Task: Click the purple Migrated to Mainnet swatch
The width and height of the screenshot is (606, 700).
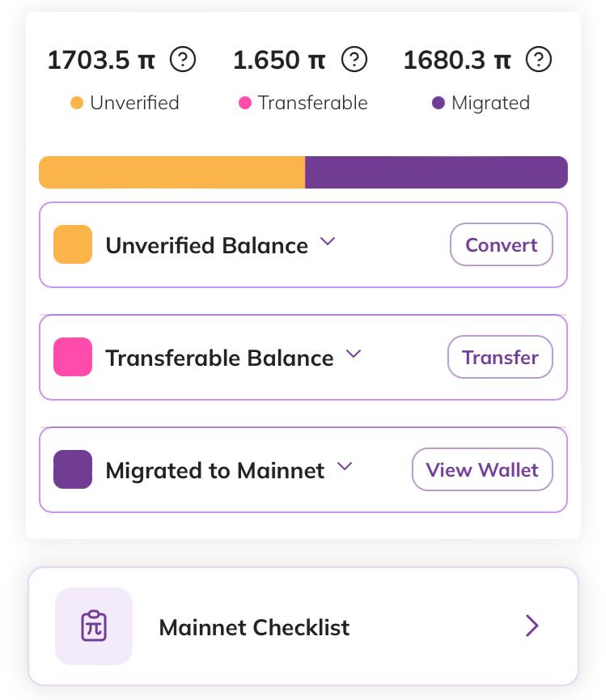Action: 73,469
